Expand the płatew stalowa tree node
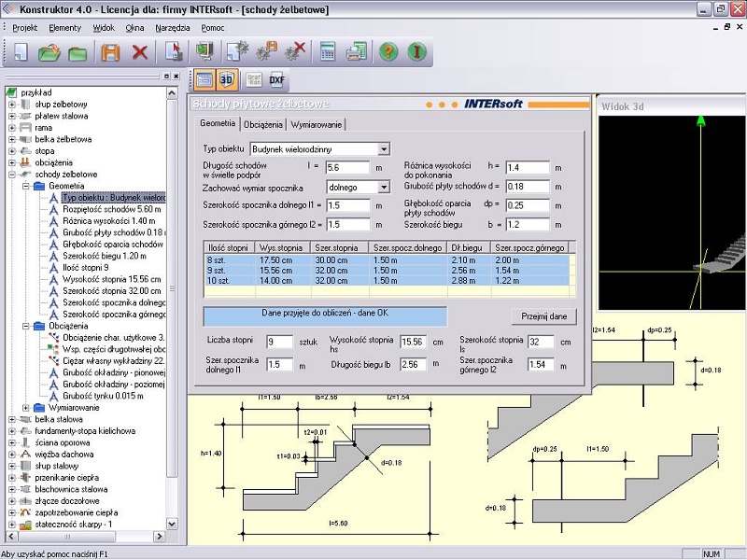This screenshot has height=560, width=747. tap(12, 116)
